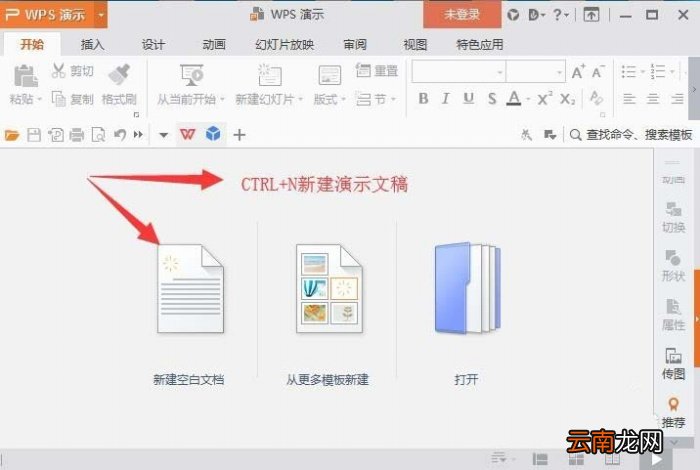Click the Copy (复制) icon

pyautogui.click(x=58, y=99)
